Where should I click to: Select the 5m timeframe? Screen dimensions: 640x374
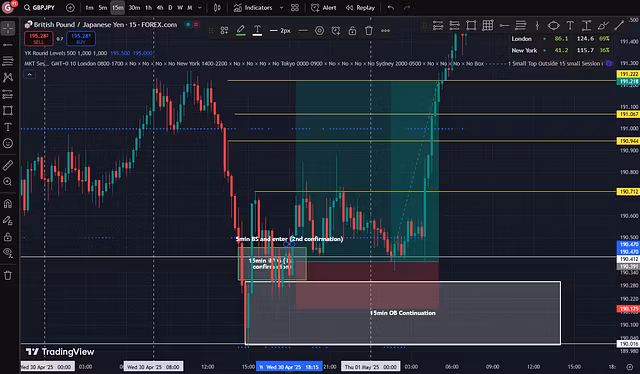102,8
